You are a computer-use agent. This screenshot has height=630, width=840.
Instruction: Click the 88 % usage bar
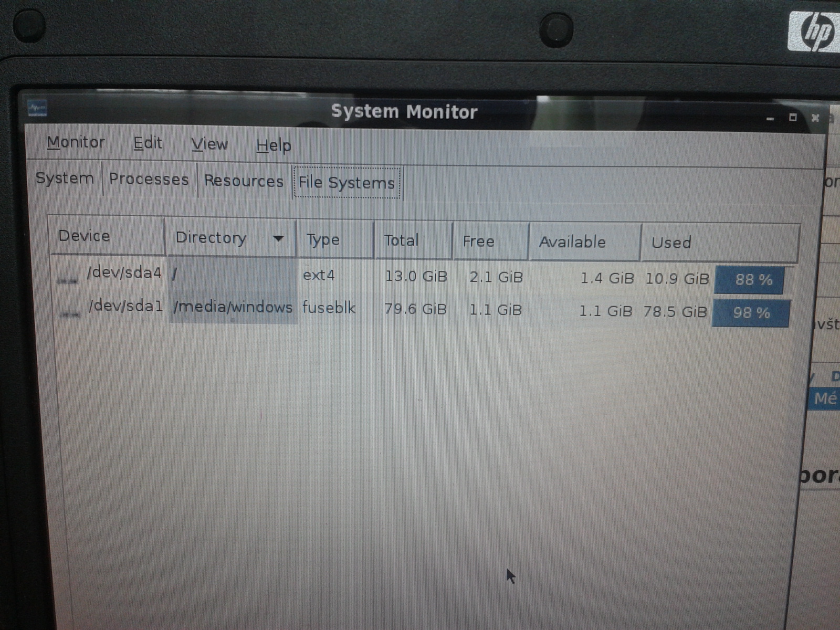[x=753, y=279]
